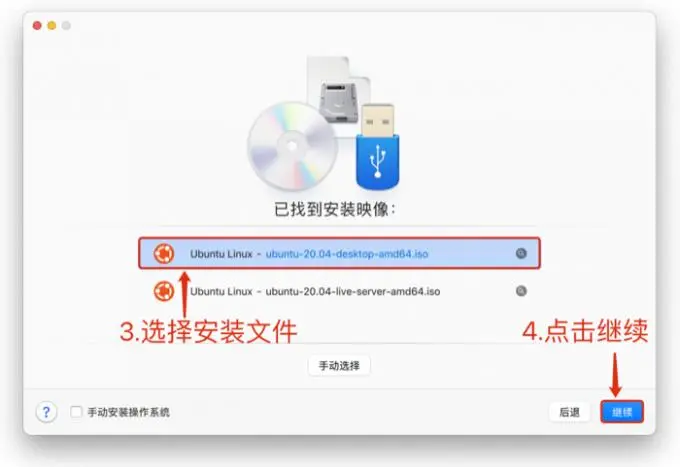Enable the 手动安装操作系统 checkbox

coord(76,411)
